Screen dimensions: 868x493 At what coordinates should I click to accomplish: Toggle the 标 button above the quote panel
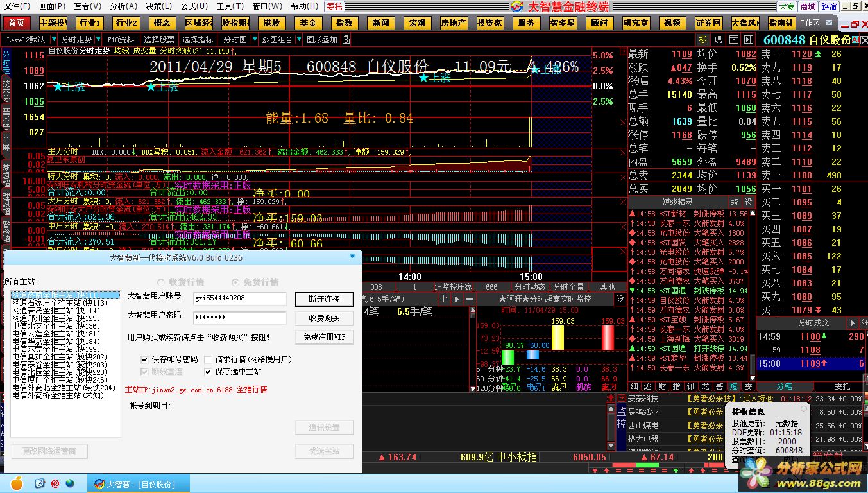(703, 40)
